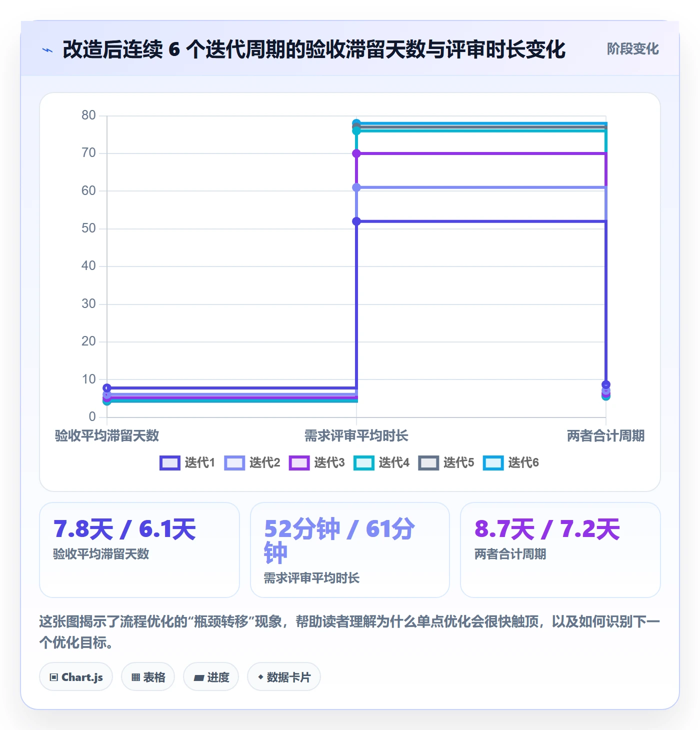Image resolution: width=700 pixels, height=730 pixels.
Task: Toggle the 迭代3 legend color box
Action: [299, 463]
